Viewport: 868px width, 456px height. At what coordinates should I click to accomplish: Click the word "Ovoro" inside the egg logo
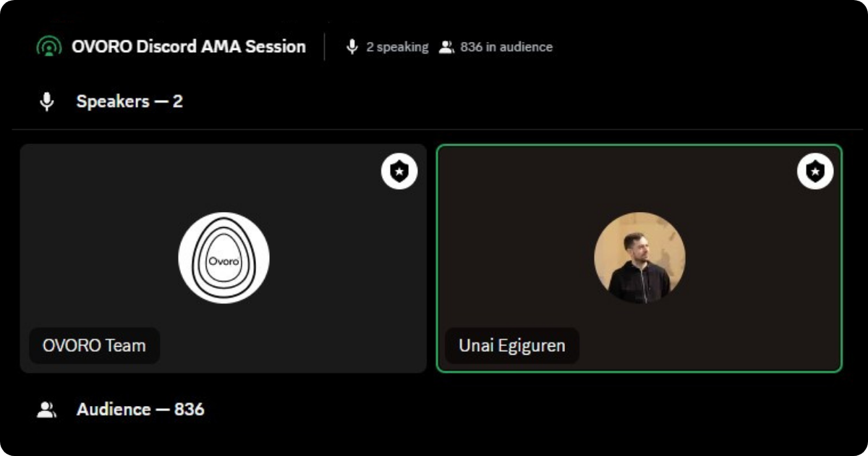[224, 261]
